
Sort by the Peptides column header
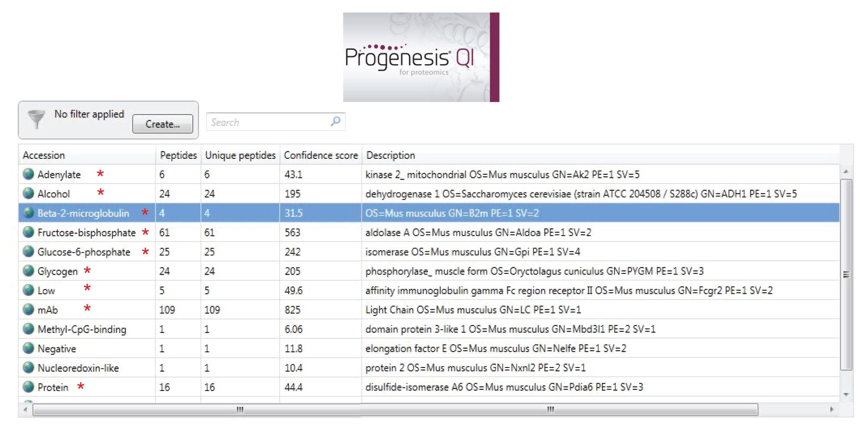pos(178,155)
